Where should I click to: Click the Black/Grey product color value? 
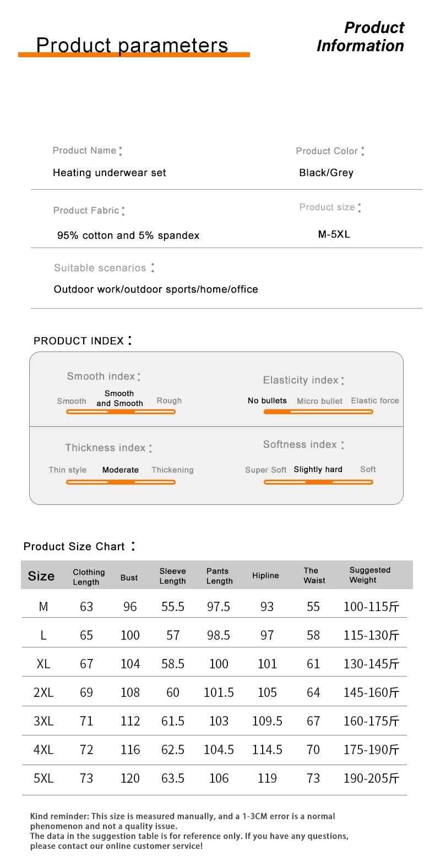tap(327, 173)
